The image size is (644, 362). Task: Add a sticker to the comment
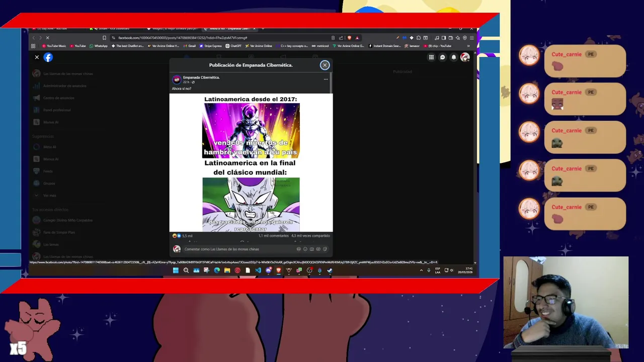[325, 249]
